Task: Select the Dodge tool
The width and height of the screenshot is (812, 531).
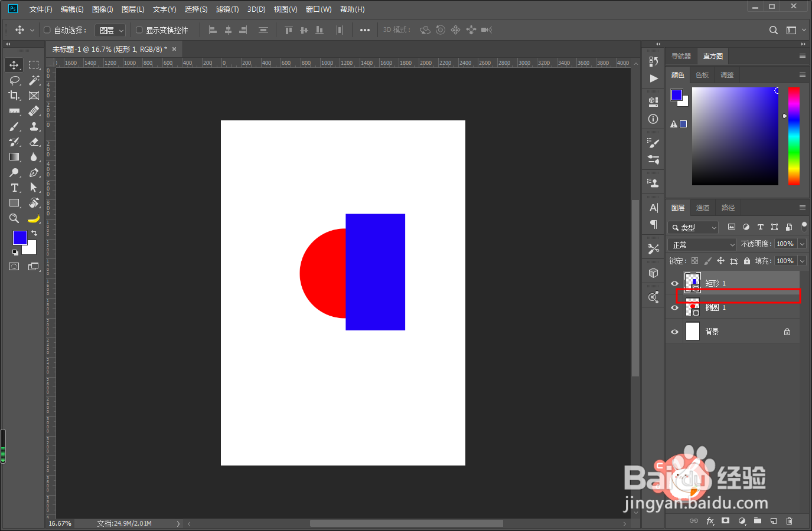Action: [x=14, y=172]
